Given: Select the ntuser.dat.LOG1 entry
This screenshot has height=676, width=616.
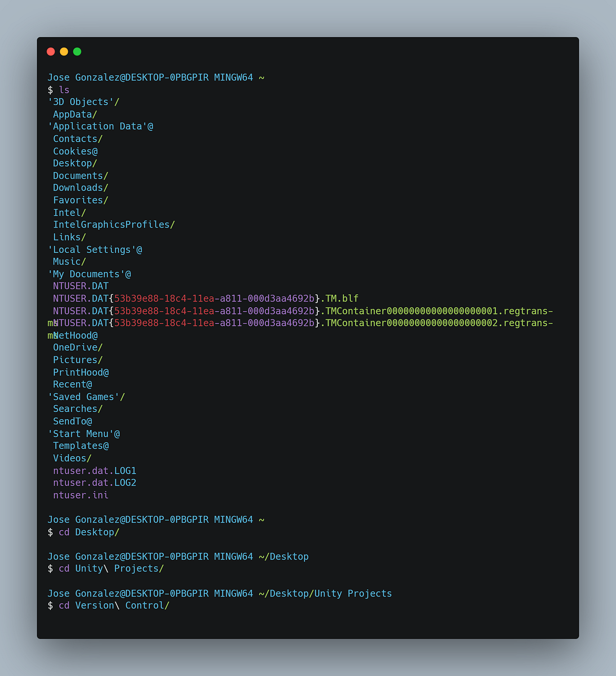Looking at the screenshot, I should click(x=94, y=470).
